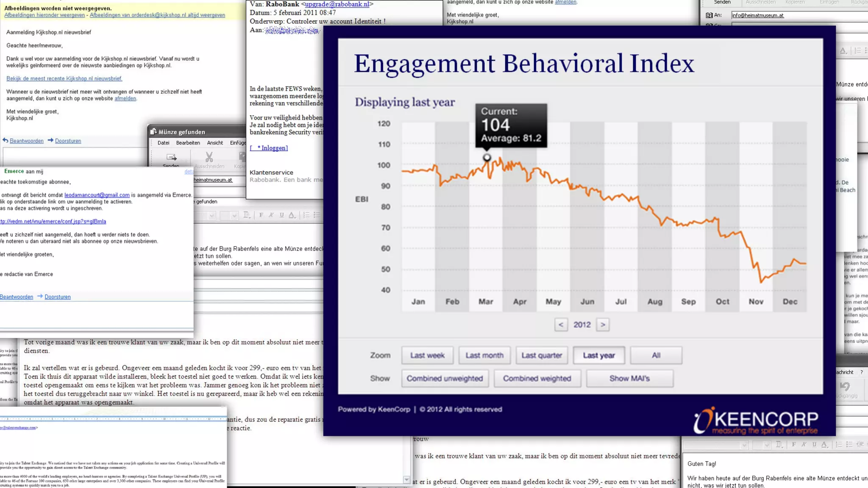Set zoom to Last quarter

coord(541,355)
